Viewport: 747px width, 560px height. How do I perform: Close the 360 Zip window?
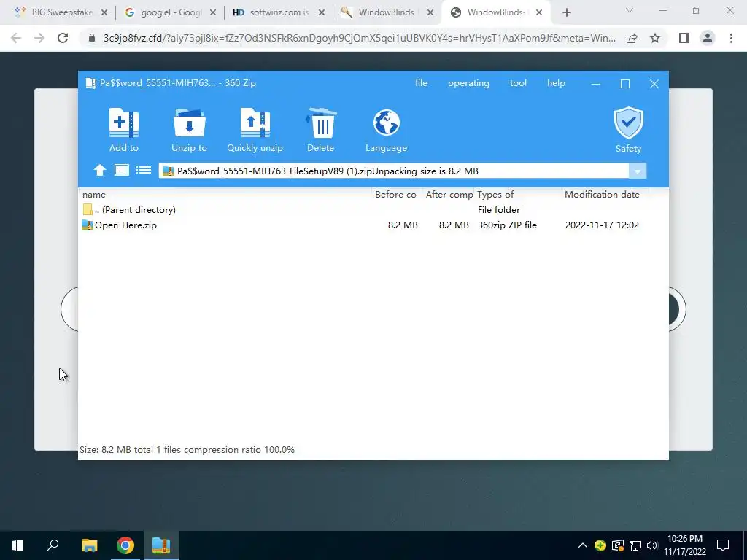point(654,84)
